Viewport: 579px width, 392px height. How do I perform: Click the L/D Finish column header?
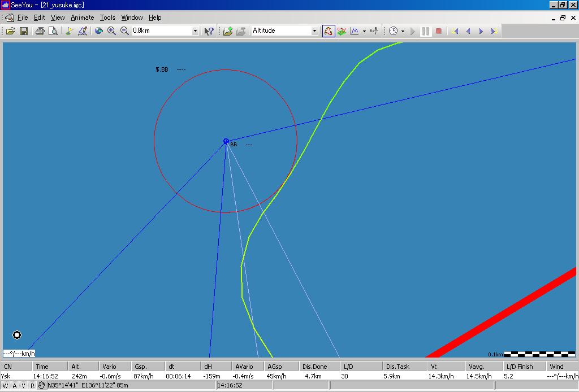click(x=524, y=367)
